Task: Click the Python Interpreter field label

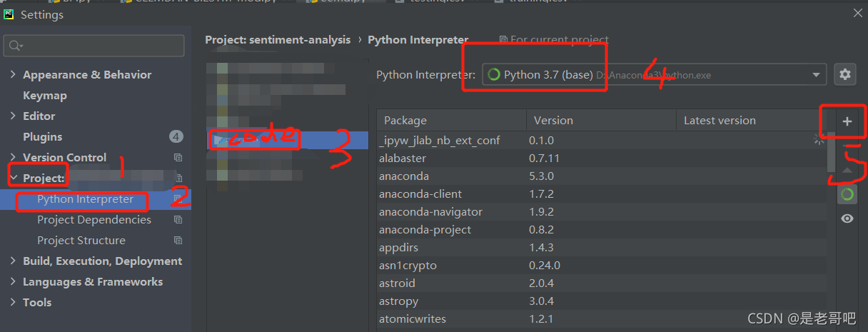Action: 425,74
